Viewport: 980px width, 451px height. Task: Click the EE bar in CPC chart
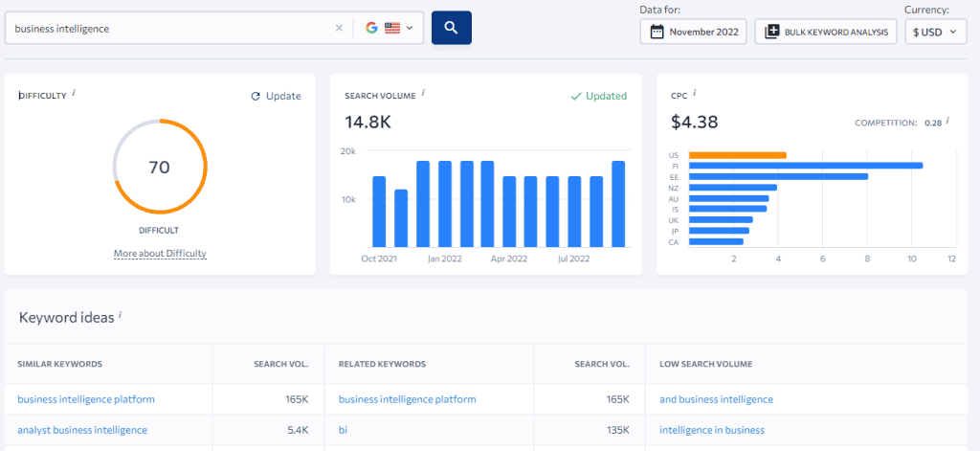[778, 176]
